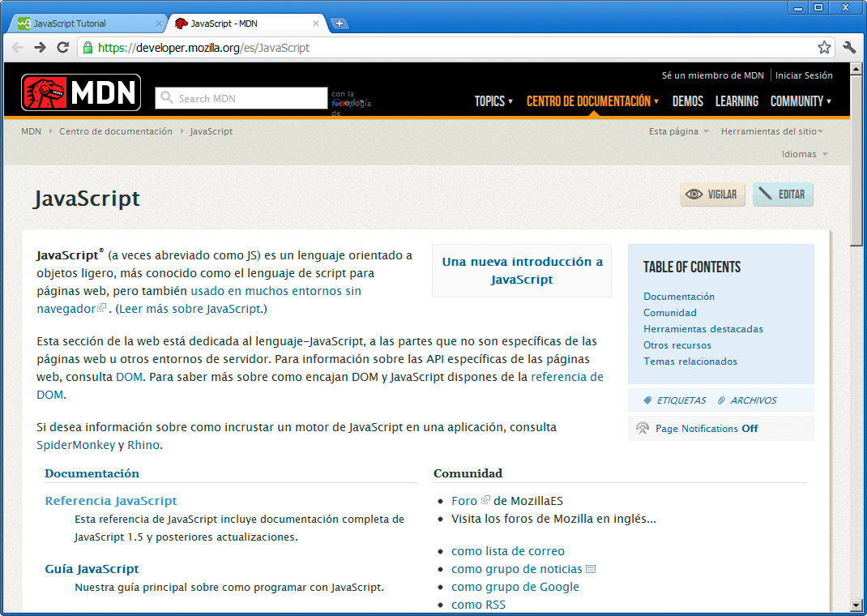Click como lista de correo link
The image size is (867, 616).
pyautogui.click(x=507, y=550)
